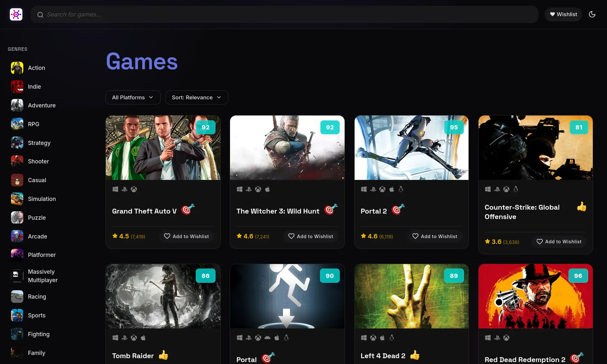Click the thumbs-up icon beside Left 4 Dead 2

[x=415, y=355]
